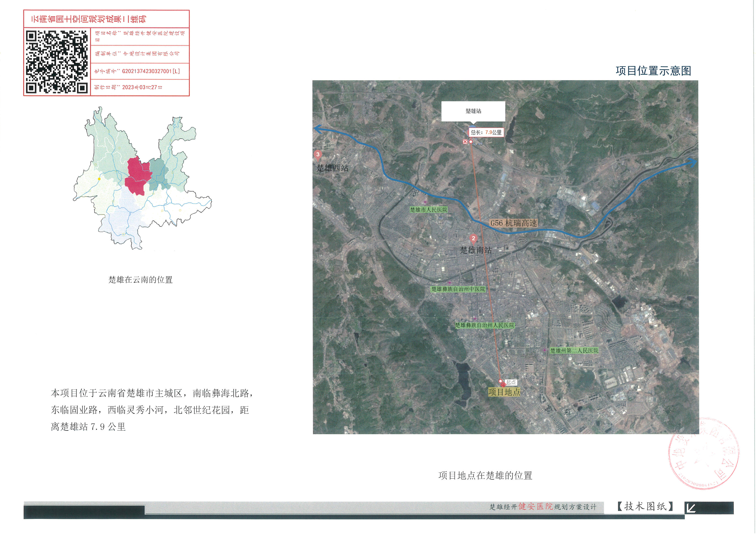Click the 项目位置示意图 page title
Viewport: 756px width, 534px height.
[653, 71]
